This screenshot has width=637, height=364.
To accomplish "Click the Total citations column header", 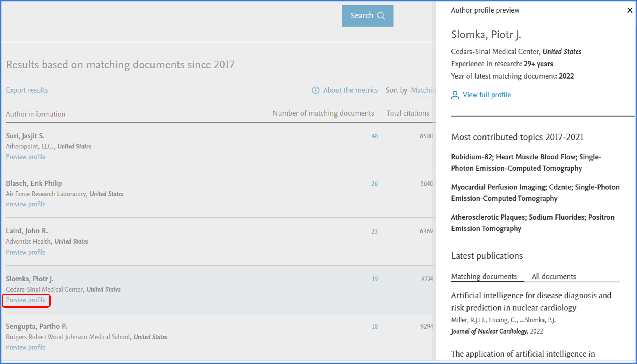I will 408,113.
